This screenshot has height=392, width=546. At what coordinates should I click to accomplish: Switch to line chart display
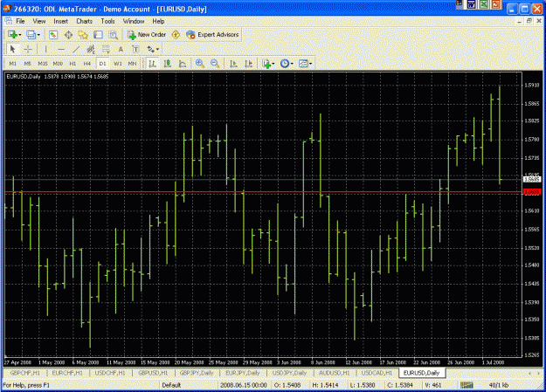(x=182, y=64)
